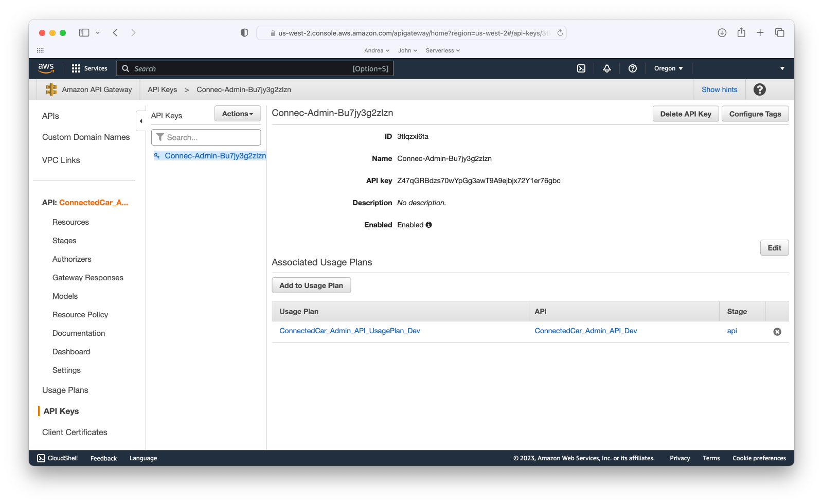
Task: Open Models in the sidebar
Action: coord(65,296)
